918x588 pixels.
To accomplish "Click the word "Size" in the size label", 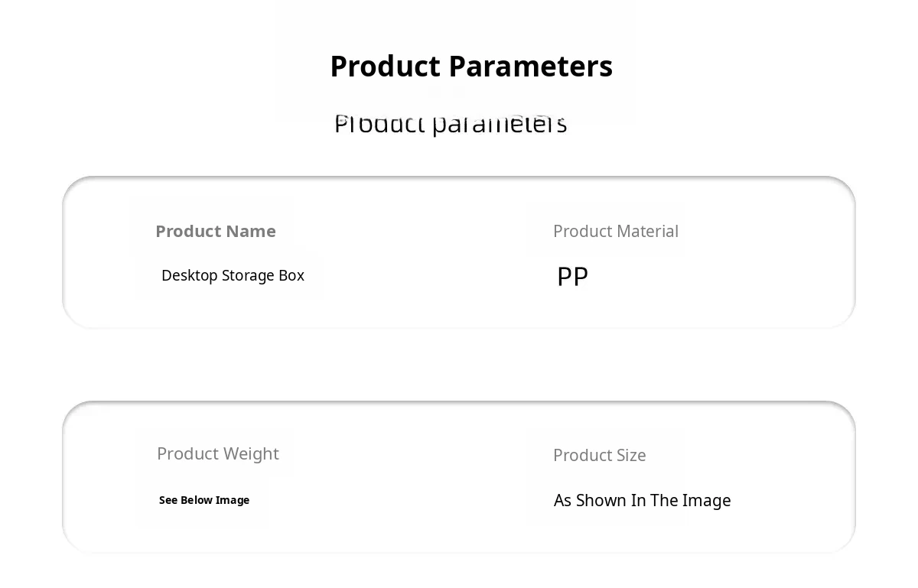I will click(x=631, y=455).
